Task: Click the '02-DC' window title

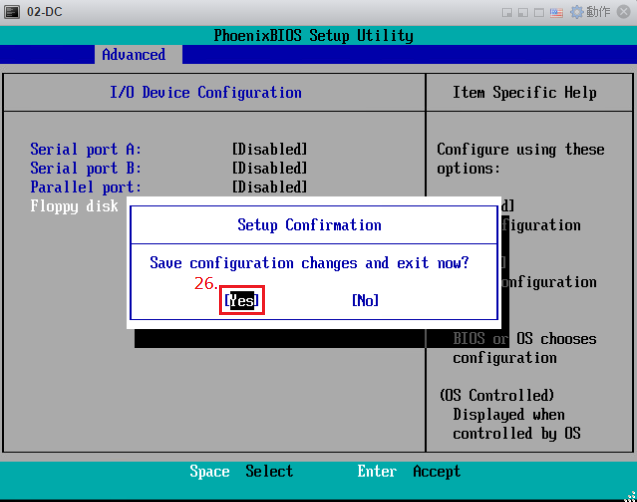Action: click(x=45, y=12)
